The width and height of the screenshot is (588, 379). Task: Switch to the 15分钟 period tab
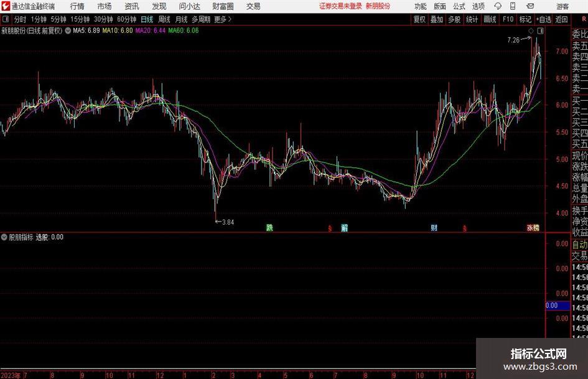pyautogui.click(x=80, y=19)
